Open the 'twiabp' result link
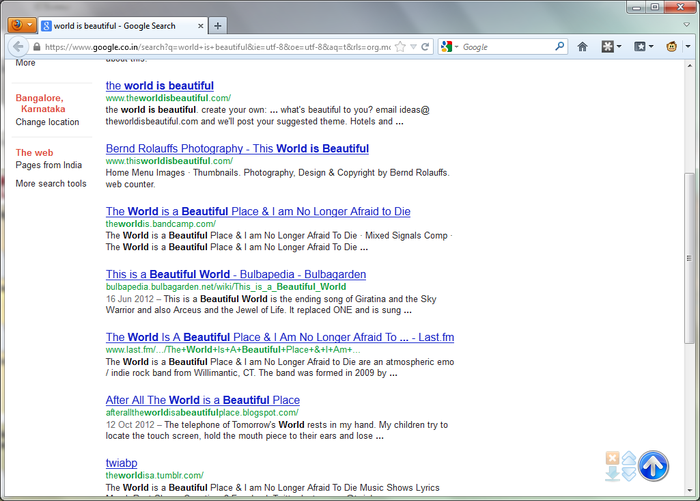 (121, 463)
